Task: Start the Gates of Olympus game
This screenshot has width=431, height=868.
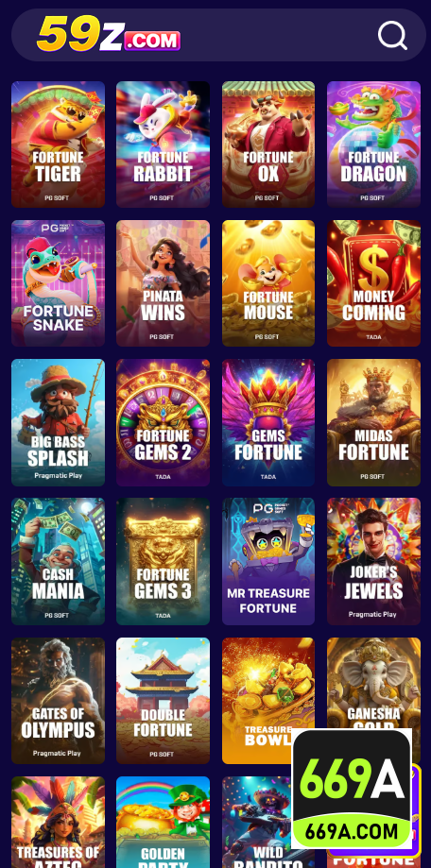Action: click(x=59, y=701)
